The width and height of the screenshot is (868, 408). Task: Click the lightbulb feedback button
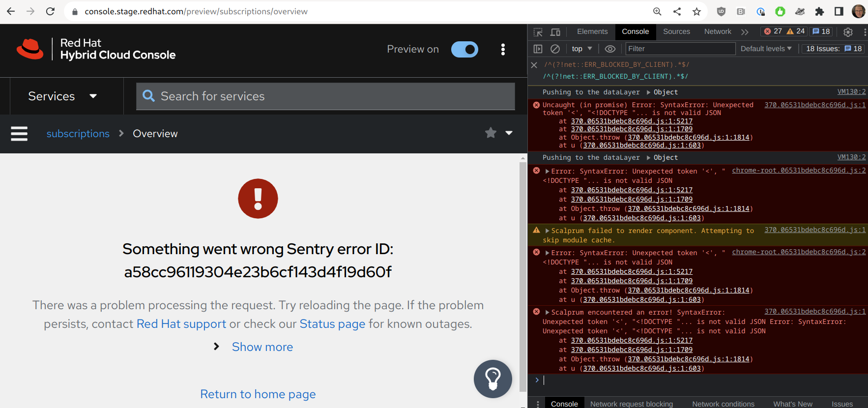pyautogui.click(x=492, y=379)
